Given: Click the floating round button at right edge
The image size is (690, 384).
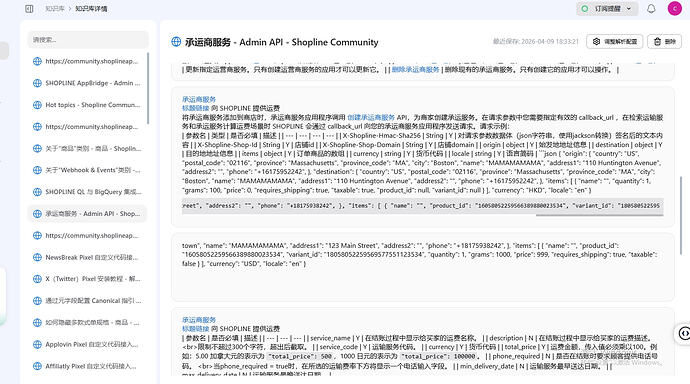Looking at the screenshot, I should click(x=683, y=333).
